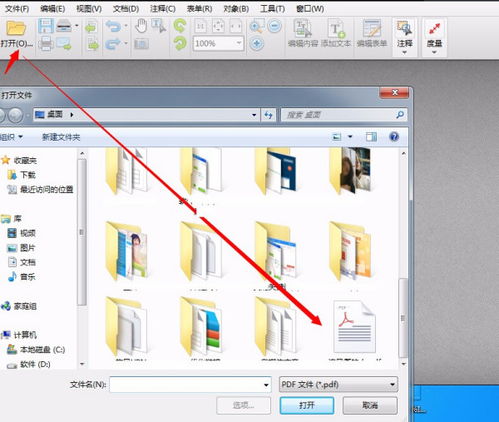499x422 pixels.
Task: Click the 注释 comment tool icon
Action: click(x=405, y=33)
